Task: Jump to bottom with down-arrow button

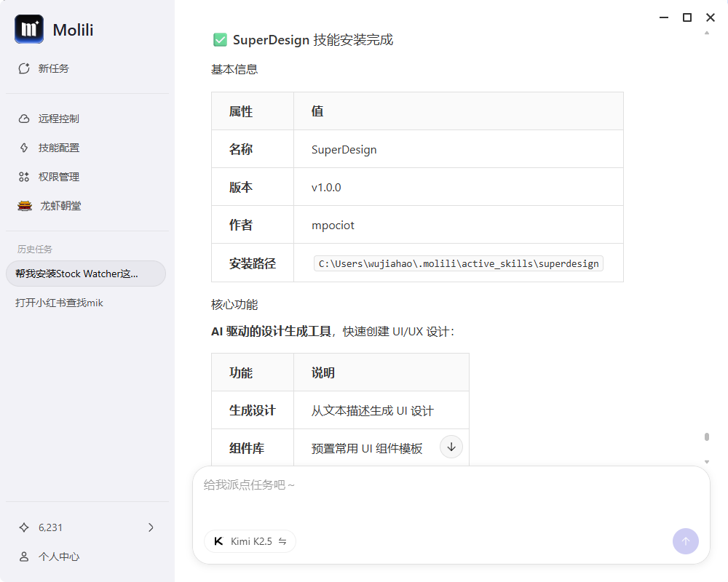Action: pos(451,447)
